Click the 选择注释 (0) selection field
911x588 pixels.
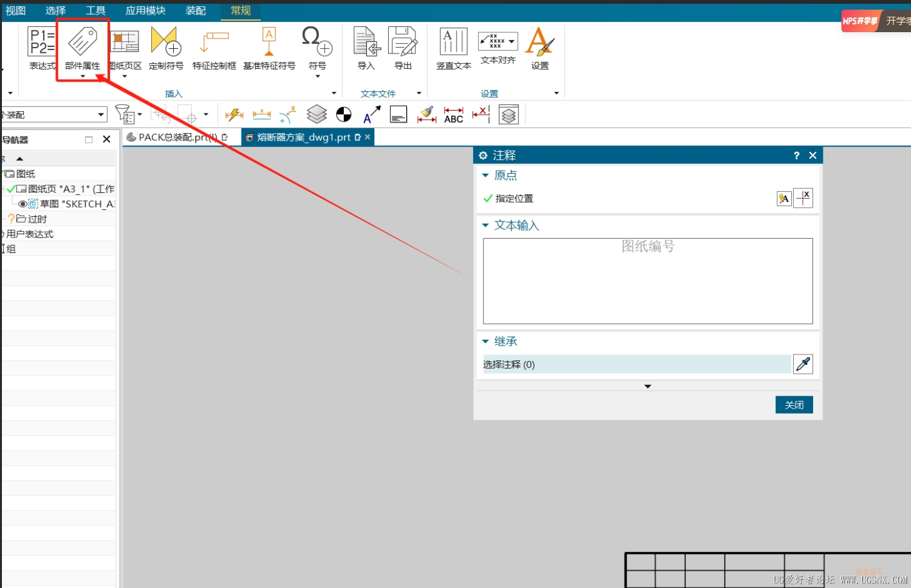pos(637,364)
